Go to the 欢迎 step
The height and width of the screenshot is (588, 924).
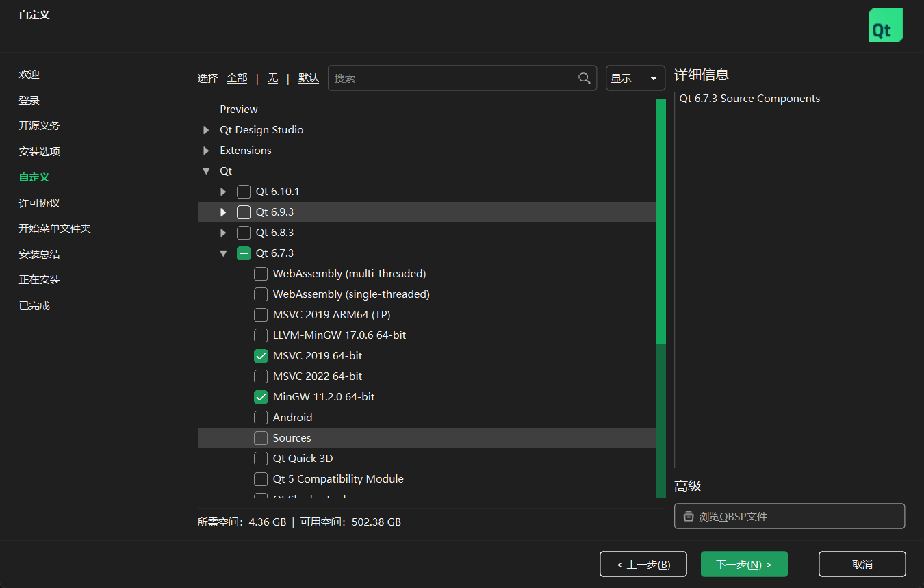(29, 74)
